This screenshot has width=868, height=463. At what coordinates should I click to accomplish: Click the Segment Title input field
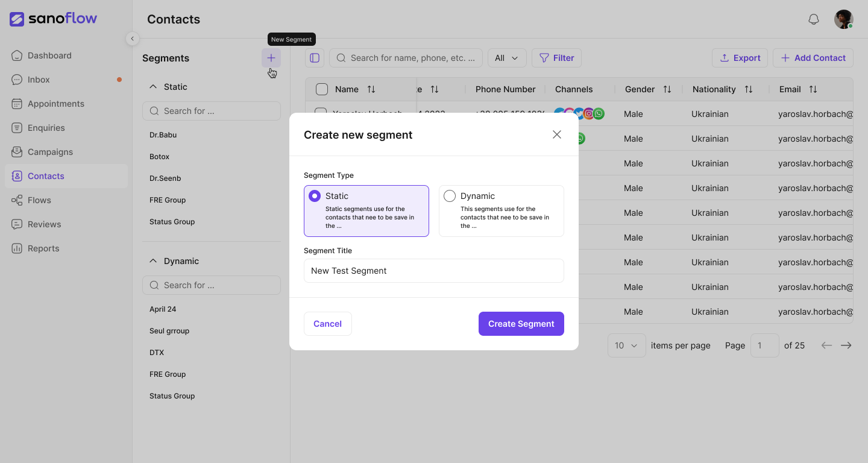(434, 271)
